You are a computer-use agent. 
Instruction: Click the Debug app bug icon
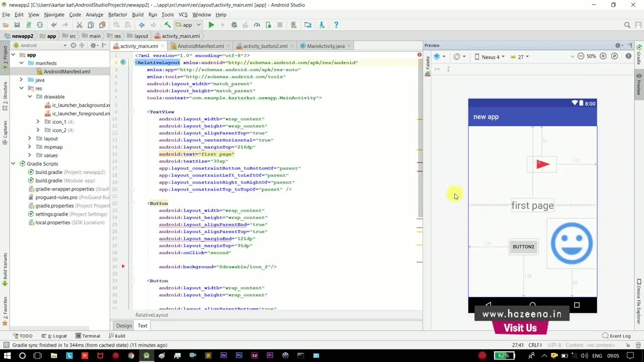pyautogui.click(x=234, y=25)
